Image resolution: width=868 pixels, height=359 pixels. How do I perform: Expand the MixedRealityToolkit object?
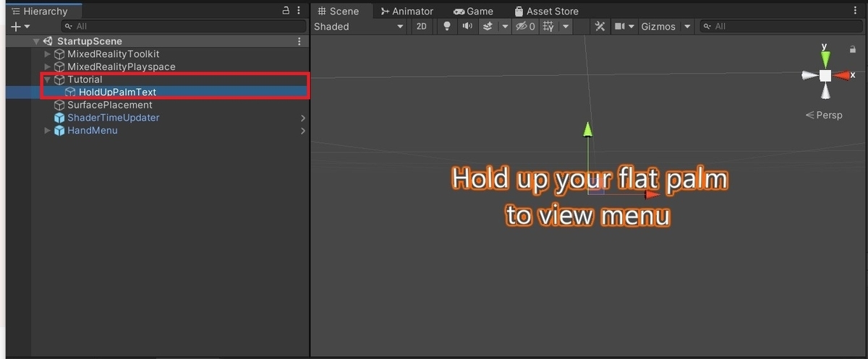48,54
